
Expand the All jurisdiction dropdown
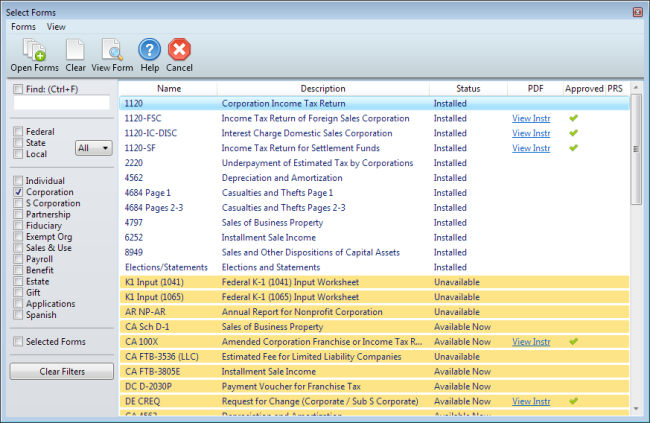(92, 148)
